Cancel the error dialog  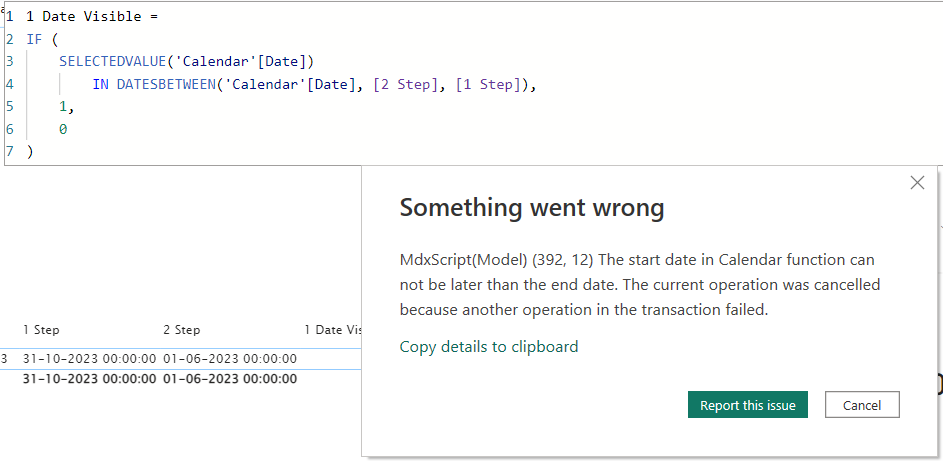point(862,405)
